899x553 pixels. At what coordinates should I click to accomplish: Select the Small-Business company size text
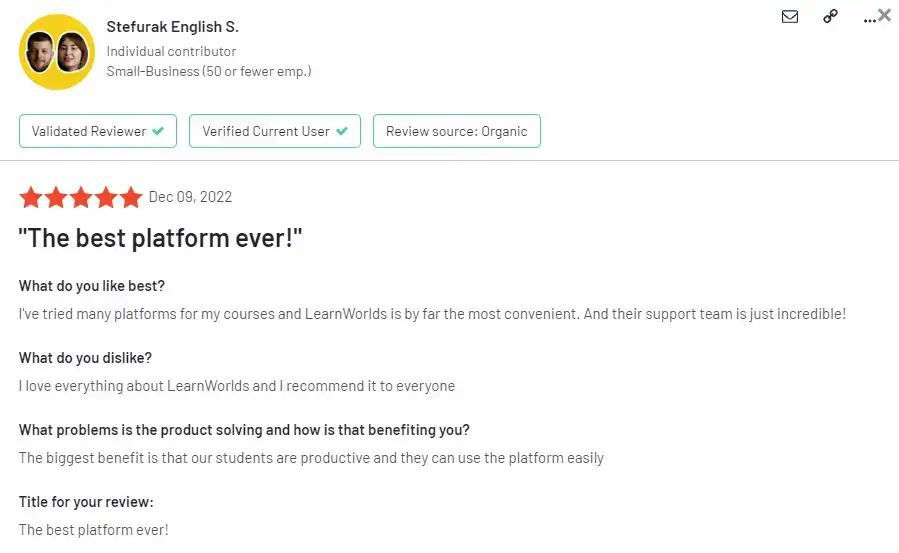tap(209, 72)
